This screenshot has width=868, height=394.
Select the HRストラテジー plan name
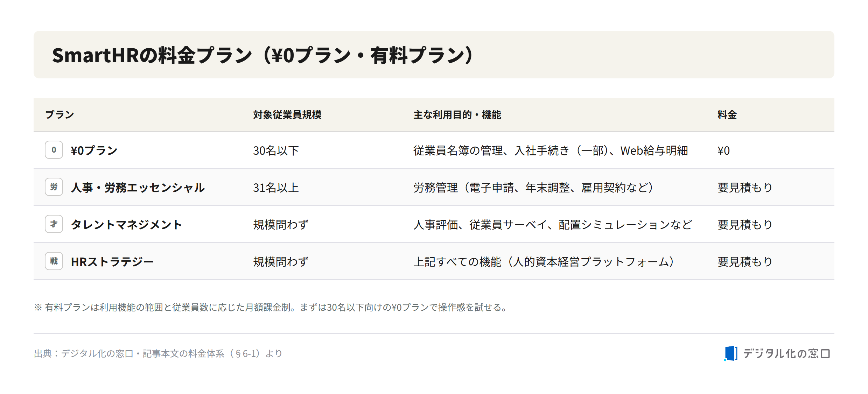(112, 262)
